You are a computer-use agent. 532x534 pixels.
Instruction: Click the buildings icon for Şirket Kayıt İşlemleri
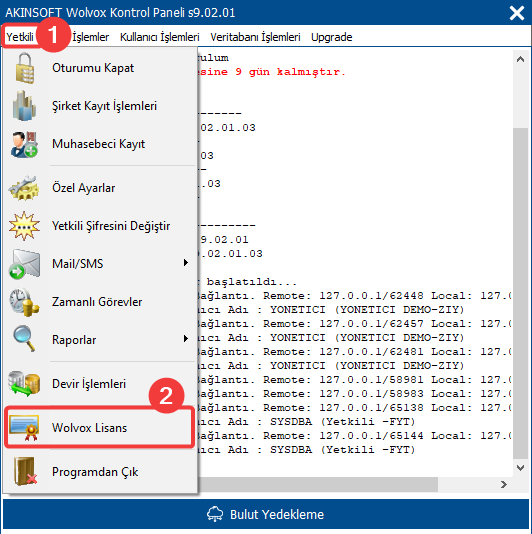[x=24, y=106]
